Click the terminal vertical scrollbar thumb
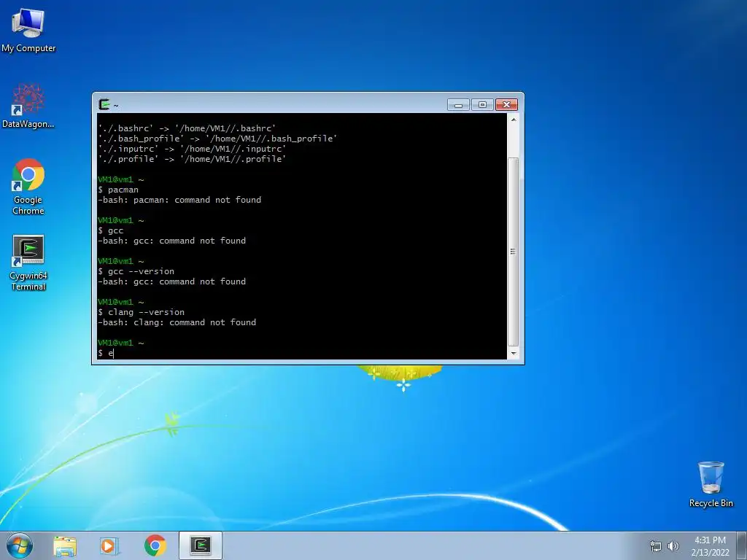The height and width of the screenshot is (560, 747). coord(513,252)
